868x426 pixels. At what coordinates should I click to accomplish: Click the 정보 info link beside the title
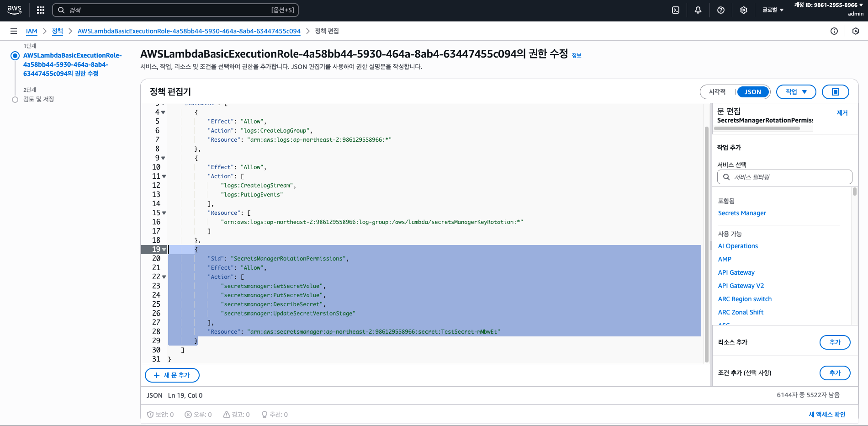coord(577,56)
